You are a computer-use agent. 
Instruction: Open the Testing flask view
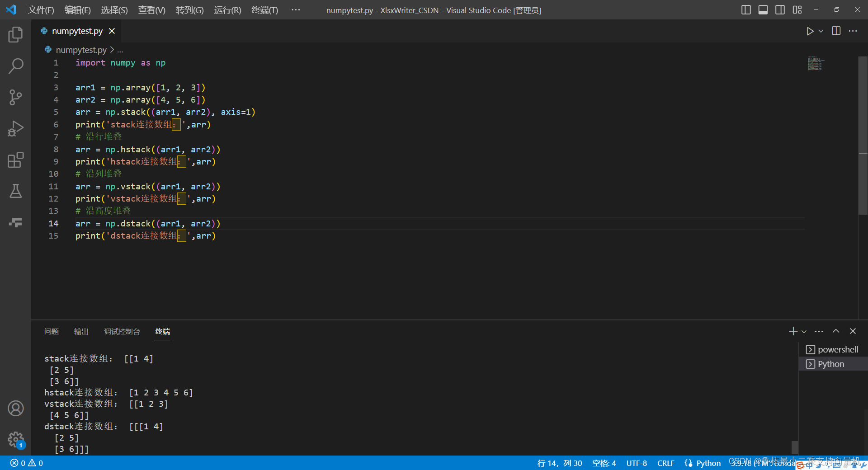click(x=15, y=191)
